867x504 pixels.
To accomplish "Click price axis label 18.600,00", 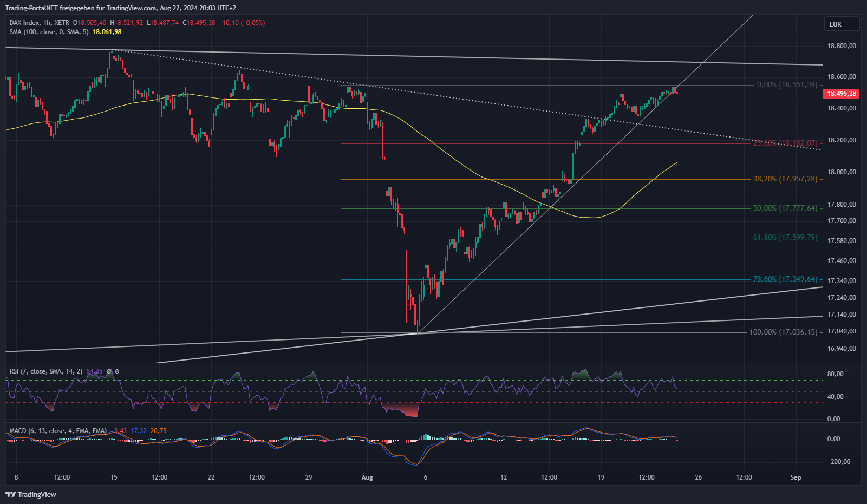I will coord(842,77).
